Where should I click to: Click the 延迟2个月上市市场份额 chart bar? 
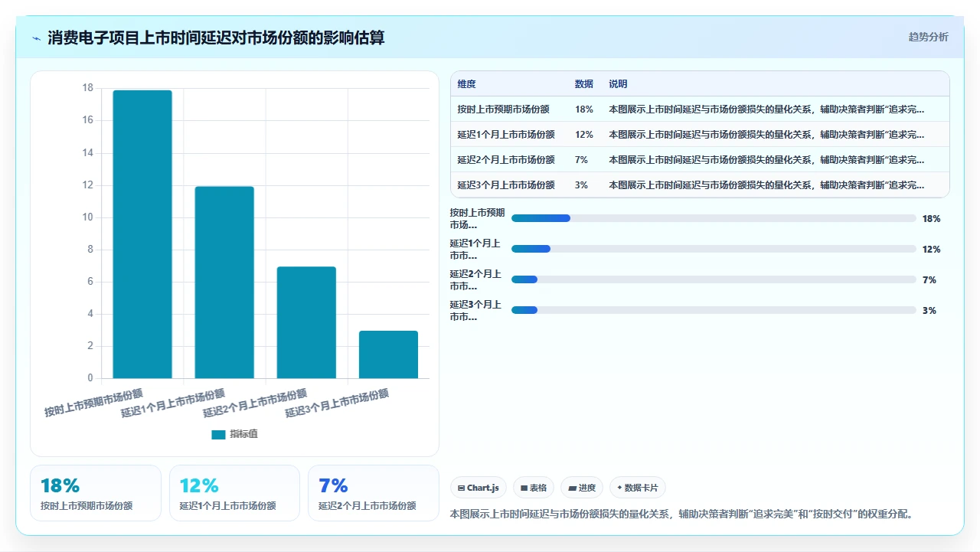(x=306, y=322)
